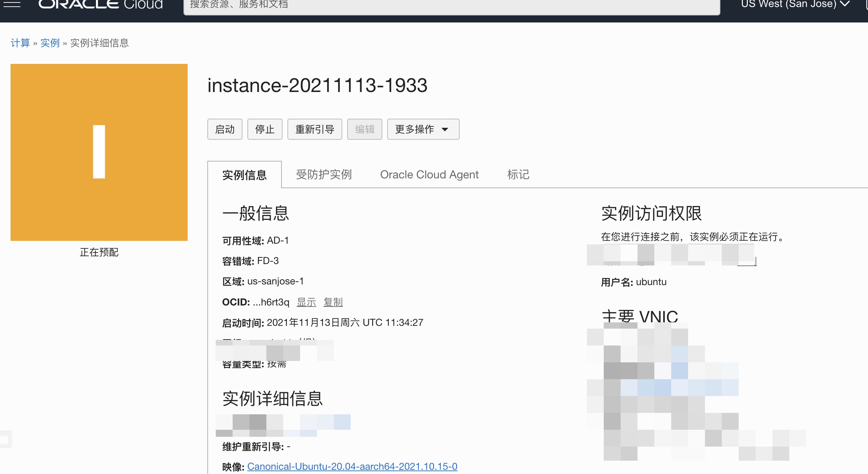Click the 区域: us-sanjose-1 text

point(263,281)
